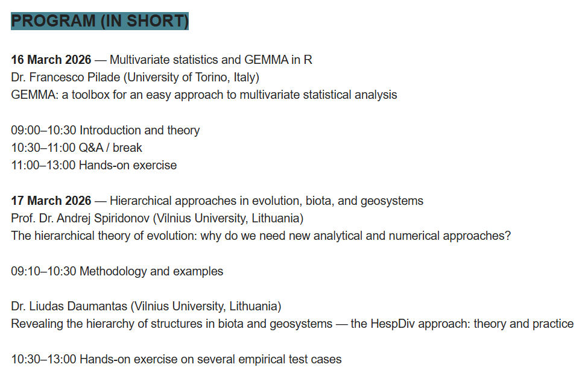
Task: Click the bold 17 March 2026 date
Action: [51, 201]
